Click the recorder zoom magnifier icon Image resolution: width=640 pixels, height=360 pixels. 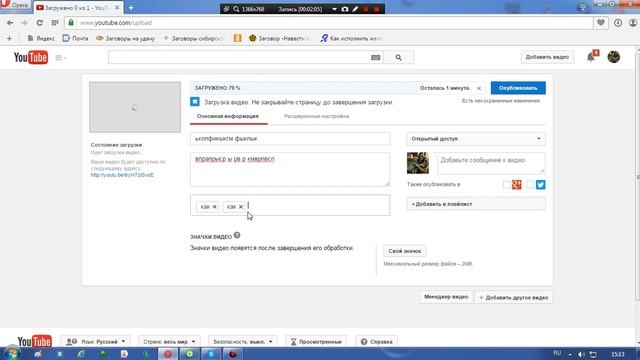click(x=236, y=9)
